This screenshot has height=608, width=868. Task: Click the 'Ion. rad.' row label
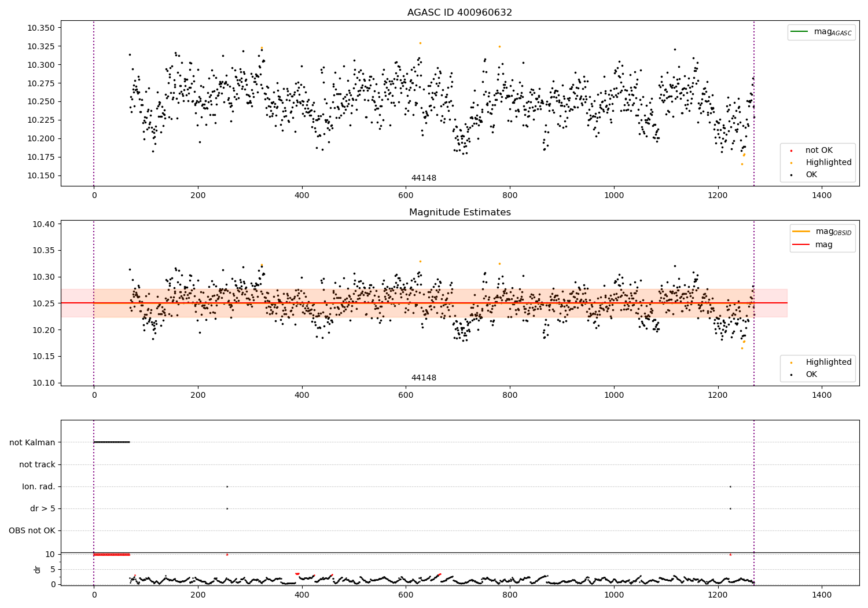(x=39, y=486)
